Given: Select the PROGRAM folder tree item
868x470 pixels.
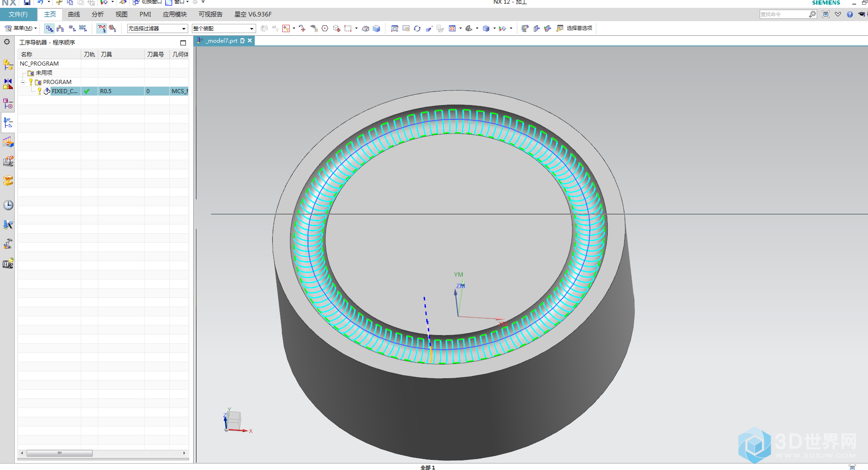Looking at the screenshot, I should [x=57, y=82].
